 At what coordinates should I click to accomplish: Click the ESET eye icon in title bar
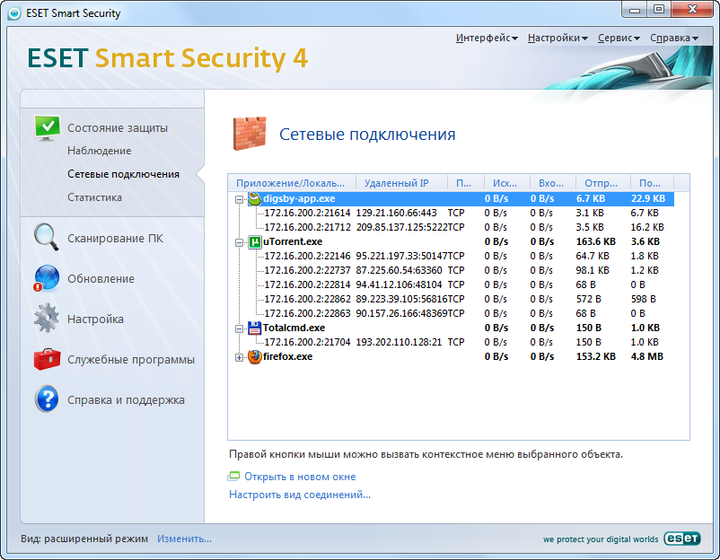pos(14,13)
